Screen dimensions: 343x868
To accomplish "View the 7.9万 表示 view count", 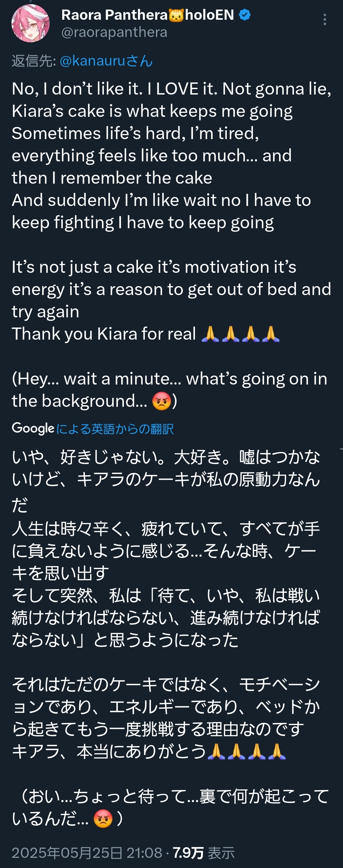I will click(x=204, y=853).
